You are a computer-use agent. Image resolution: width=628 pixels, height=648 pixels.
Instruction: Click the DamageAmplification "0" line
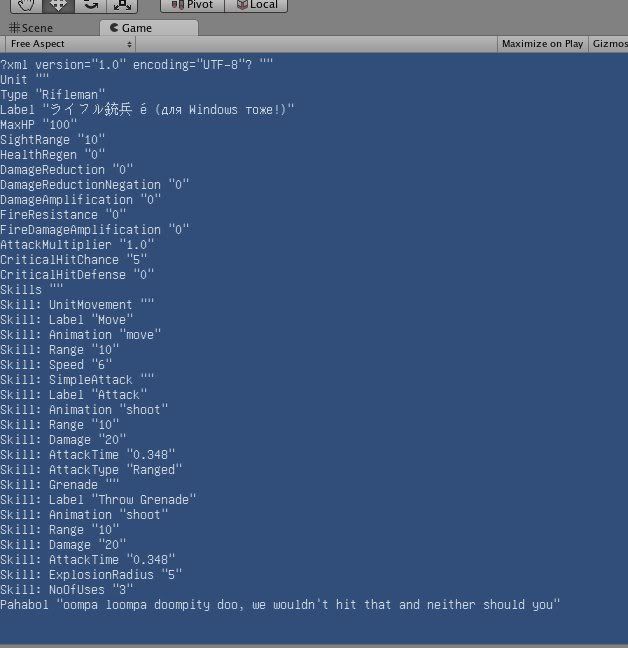click(81, 200)
